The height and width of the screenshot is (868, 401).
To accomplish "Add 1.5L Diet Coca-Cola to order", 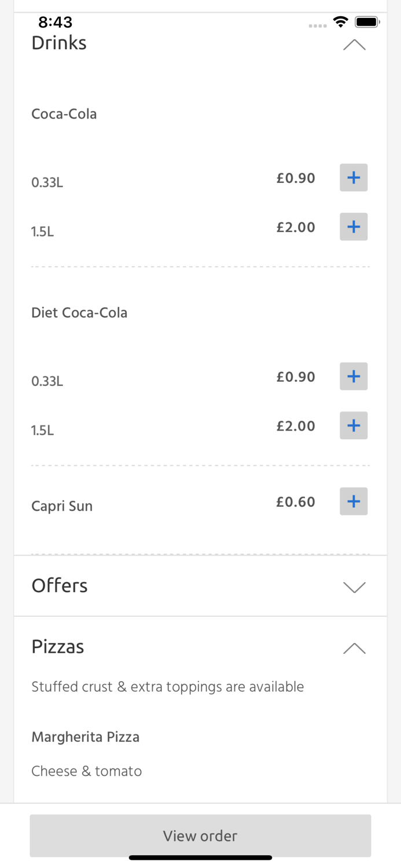I will 353,425.
